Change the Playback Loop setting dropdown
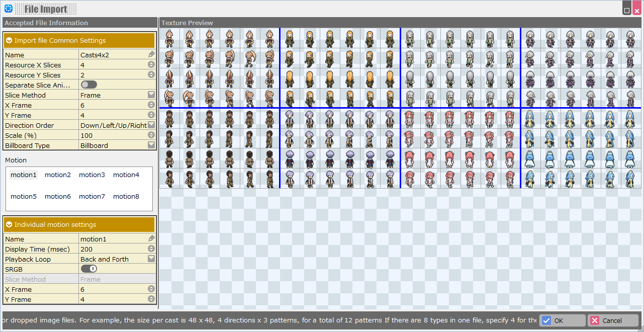 [151, 259]
